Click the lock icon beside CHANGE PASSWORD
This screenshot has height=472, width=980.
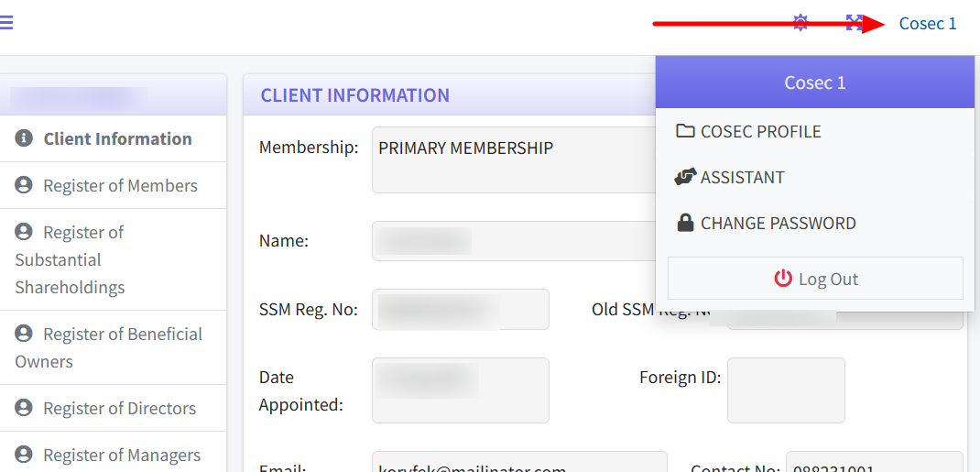pos(685,223)
